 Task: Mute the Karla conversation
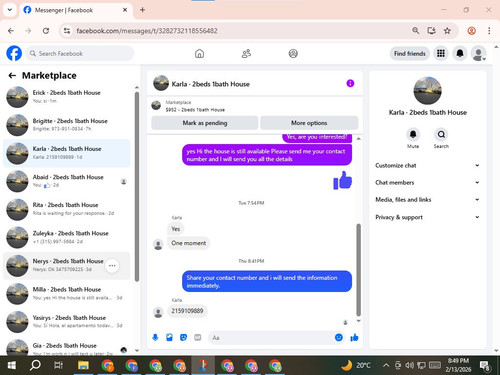click(413, 135)
